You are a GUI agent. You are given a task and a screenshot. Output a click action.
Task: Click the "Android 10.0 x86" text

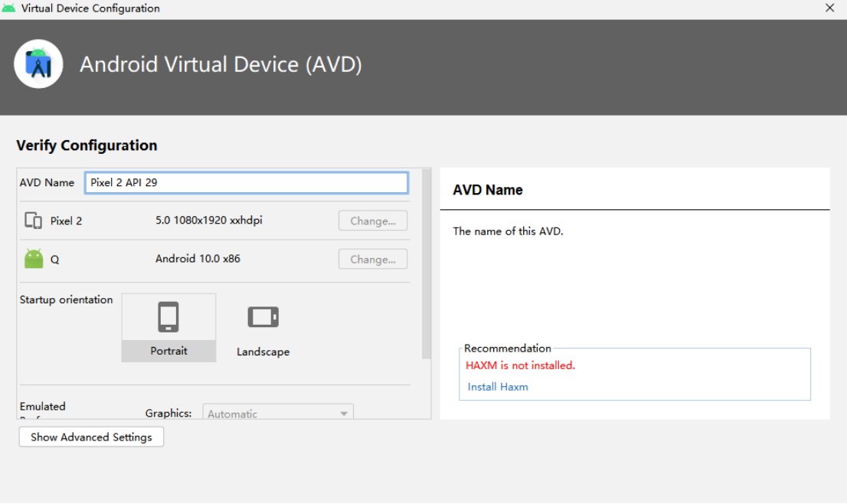[198, 259]
